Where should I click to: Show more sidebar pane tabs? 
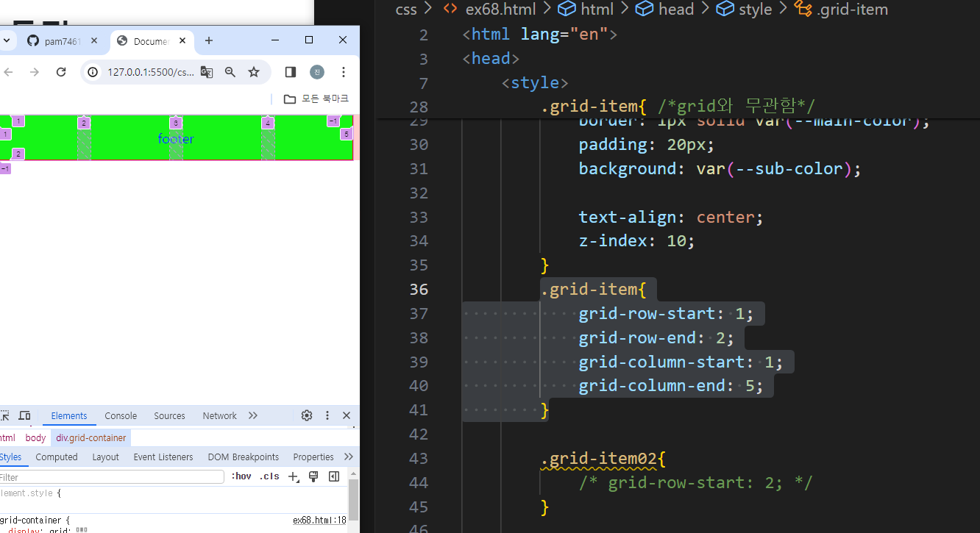coord(349,457)
